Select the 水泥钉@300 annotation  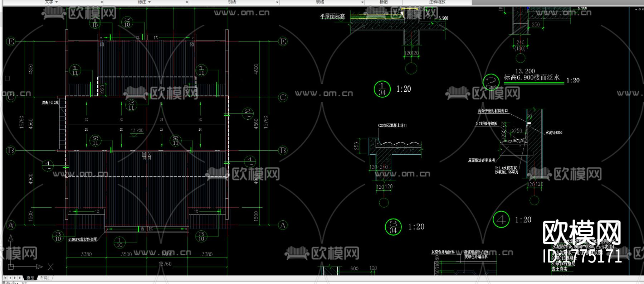553,133
